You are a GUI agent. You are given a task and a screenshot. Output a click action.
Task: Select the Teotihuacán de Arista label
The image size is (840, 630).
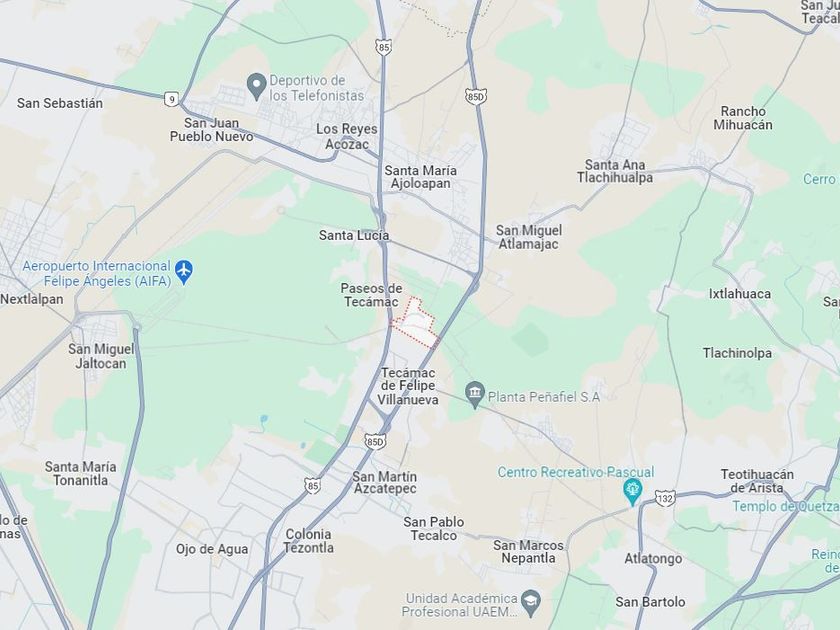click(x=757, y=481)
